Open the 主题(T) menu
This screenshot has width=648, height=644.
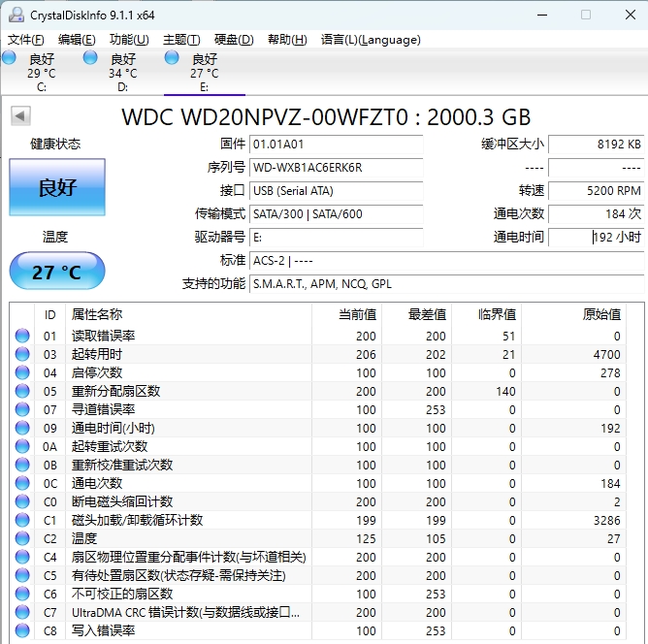[181, 40]
